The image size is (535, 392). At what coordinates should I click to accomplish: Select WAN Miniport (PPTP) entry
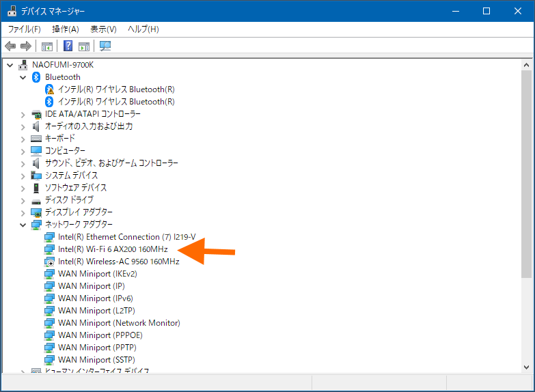coord(97,348)
